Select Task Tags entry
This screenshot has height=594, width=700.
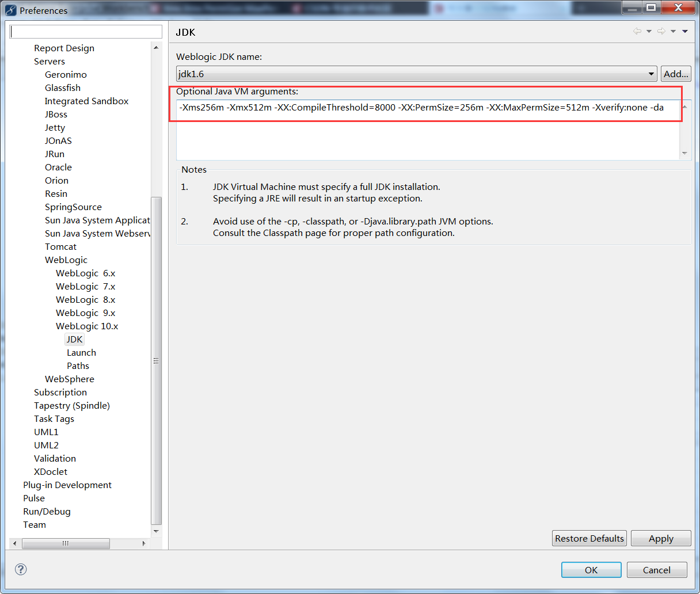54,419
